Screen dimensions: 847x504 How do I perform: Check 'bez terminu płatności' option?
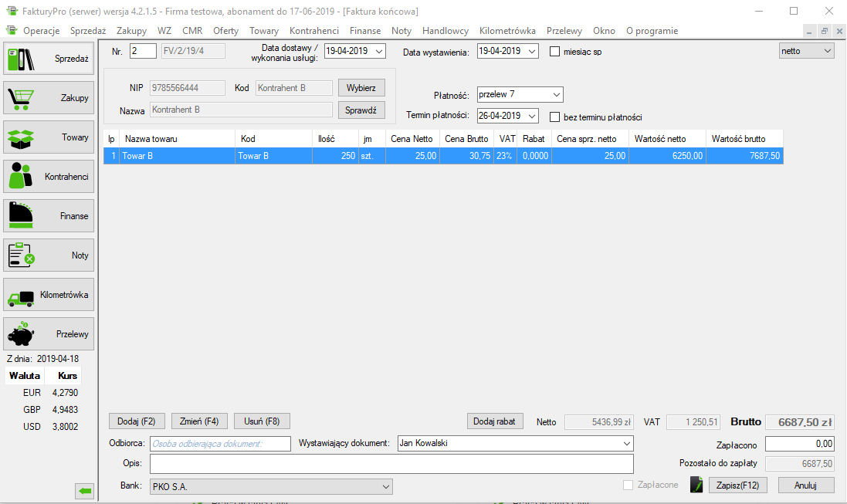coord(554,117)
